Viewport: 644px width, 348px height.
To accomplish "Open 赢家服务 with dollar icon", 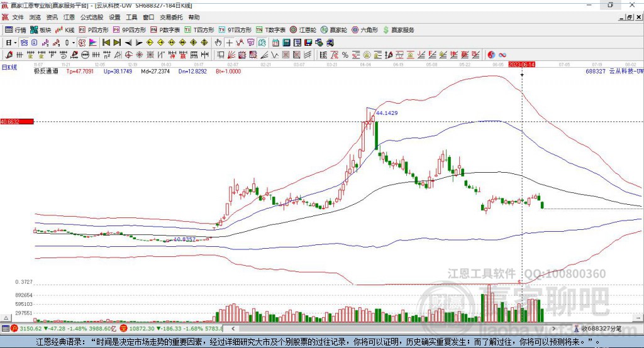I will click(398, 30).
